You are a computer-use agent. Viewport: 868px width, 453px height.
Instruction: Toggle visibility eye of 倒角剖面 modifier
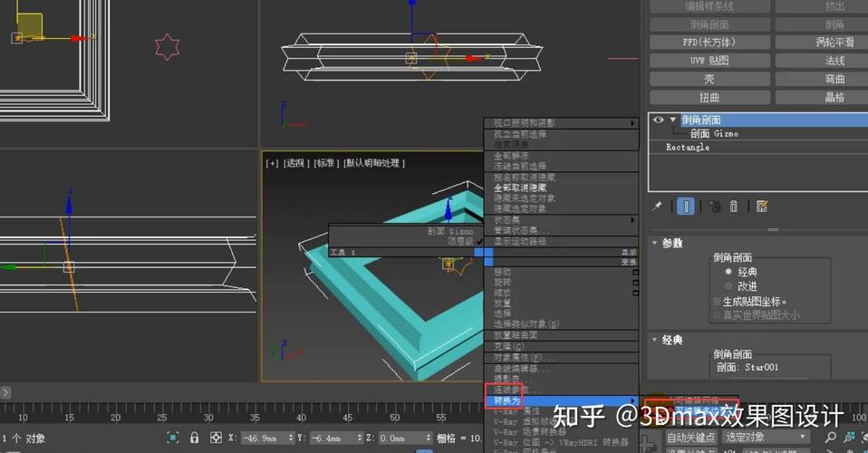coord(658,120)
